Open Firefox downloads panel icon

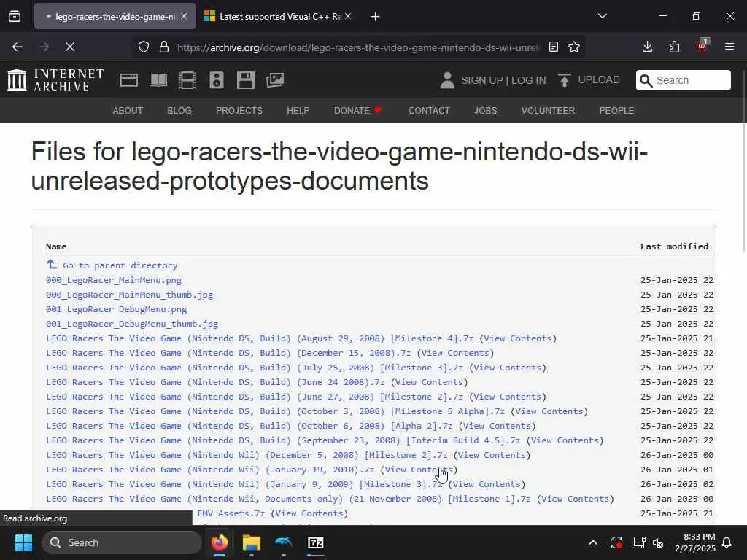[x=647, y=47]
